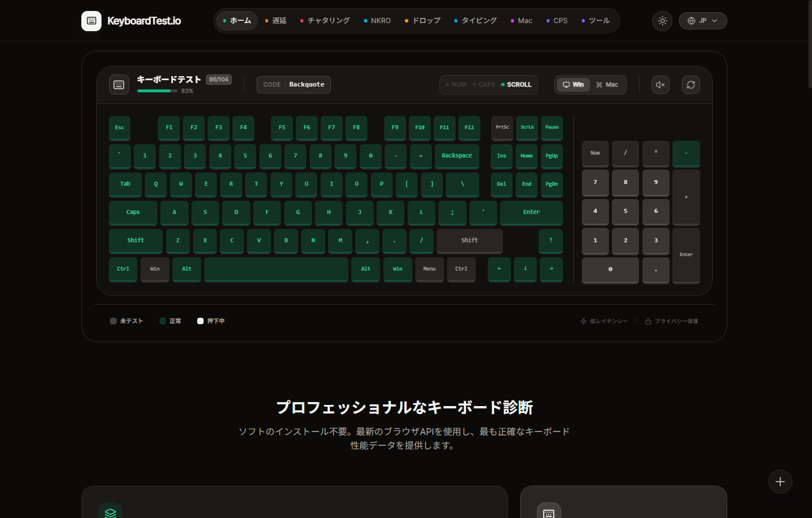Click the left arrow key on the virtual keyboard

click(499, 269)
